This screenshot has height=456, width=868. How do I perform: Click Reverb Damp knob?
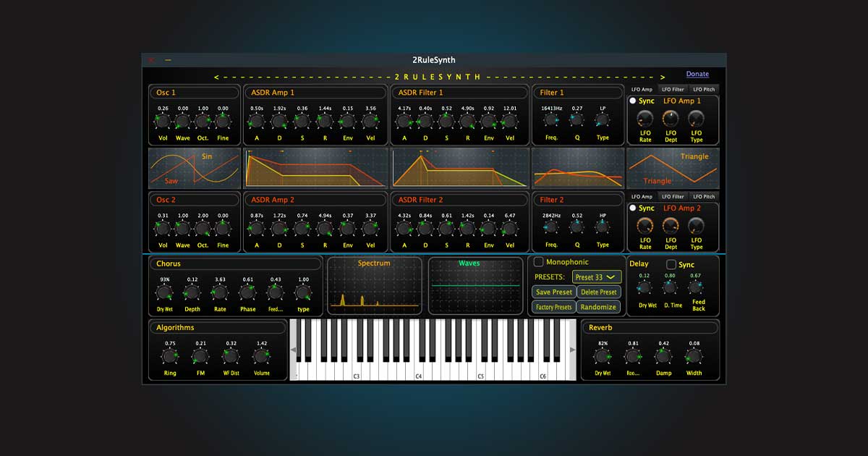tap(663, 356)
